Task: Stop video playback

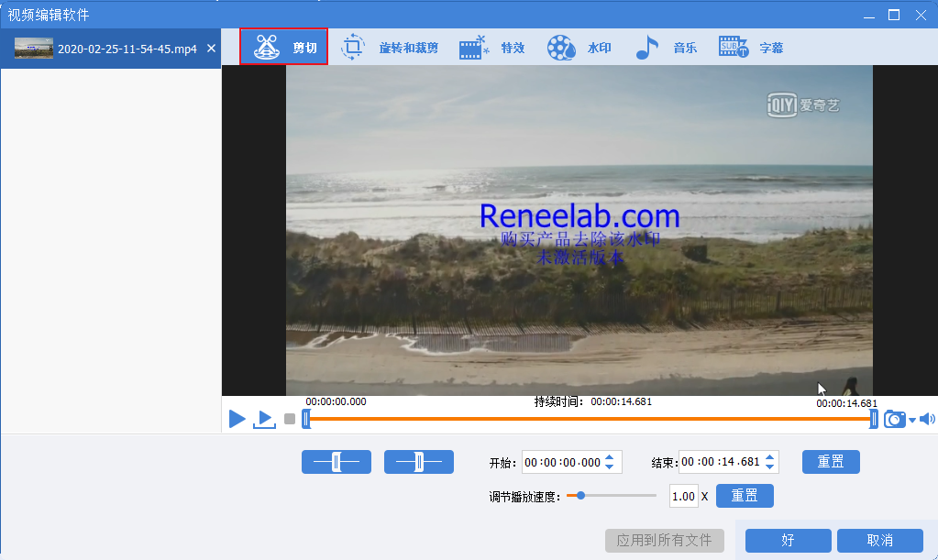Action: pyautogui.click(x=290, y=419)
